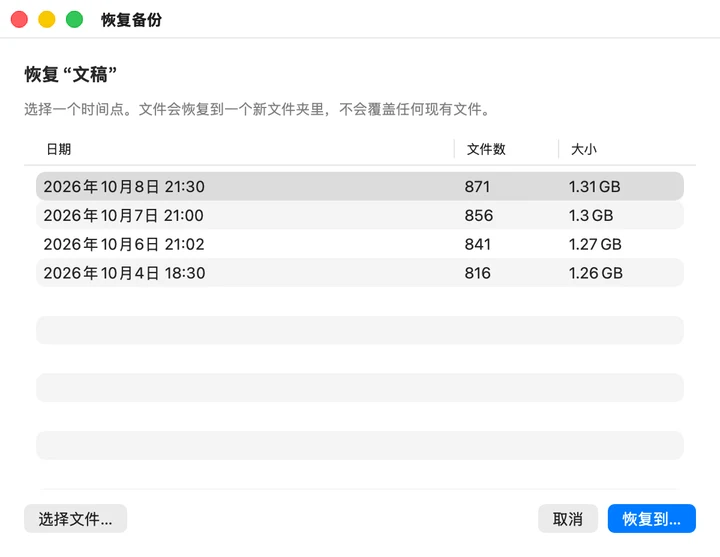Open the 选择文件... button
The width and height of the screenshot is (720, 557).
click(x=75, y=518)
